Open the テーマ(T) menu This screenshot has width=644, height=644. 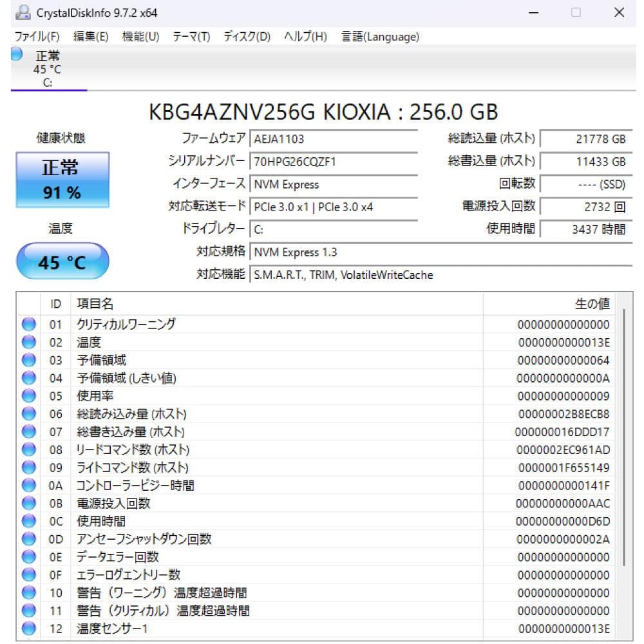[x=191, y=37]
